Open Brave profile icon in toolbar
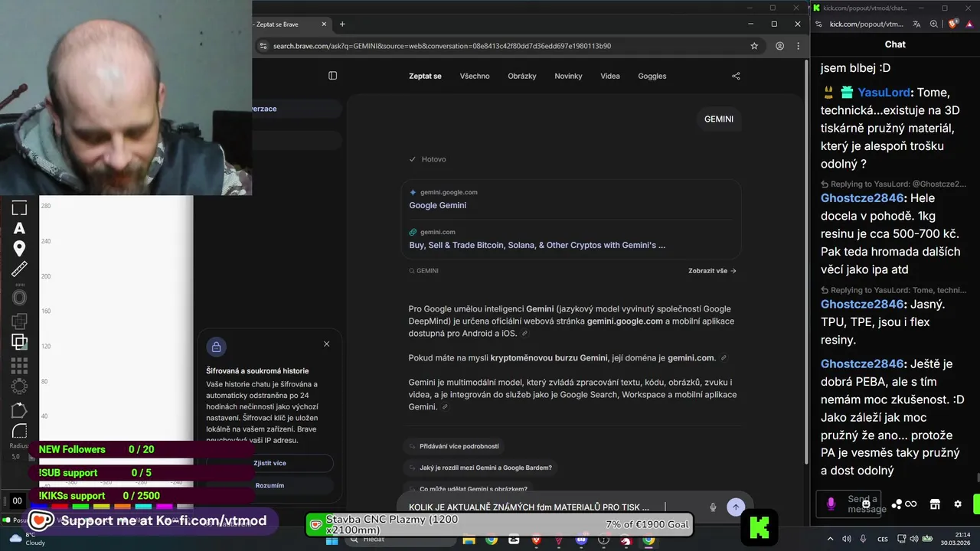Viewport: 980px width, 551px height. pyautogui.click(x=779, y=46)
